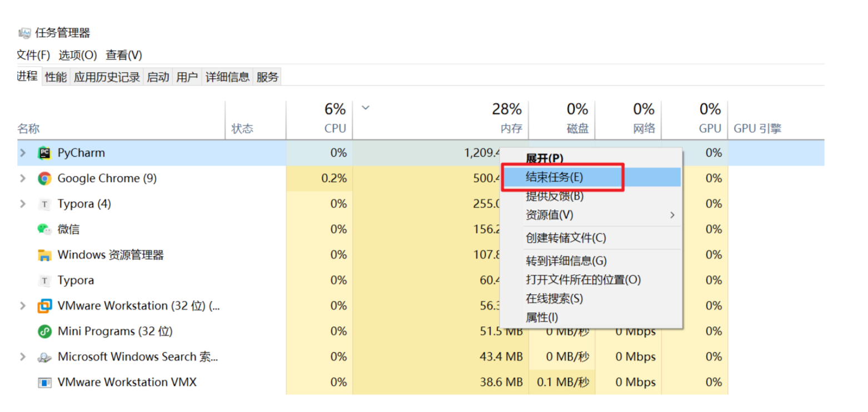Click the VMware Workstation (32 位) icon
This screenshot has height=412, width=868.
pos(44,306)
